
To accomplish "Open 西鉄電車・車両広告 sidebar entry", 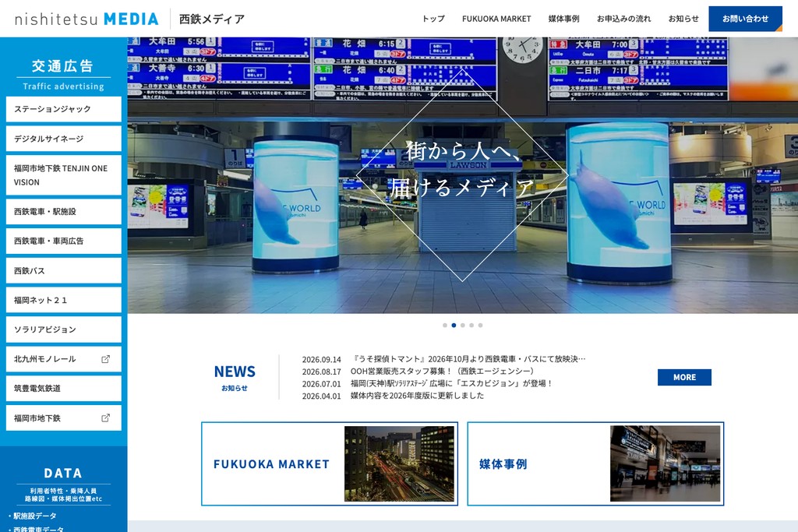I will click(x=64, y=241).
